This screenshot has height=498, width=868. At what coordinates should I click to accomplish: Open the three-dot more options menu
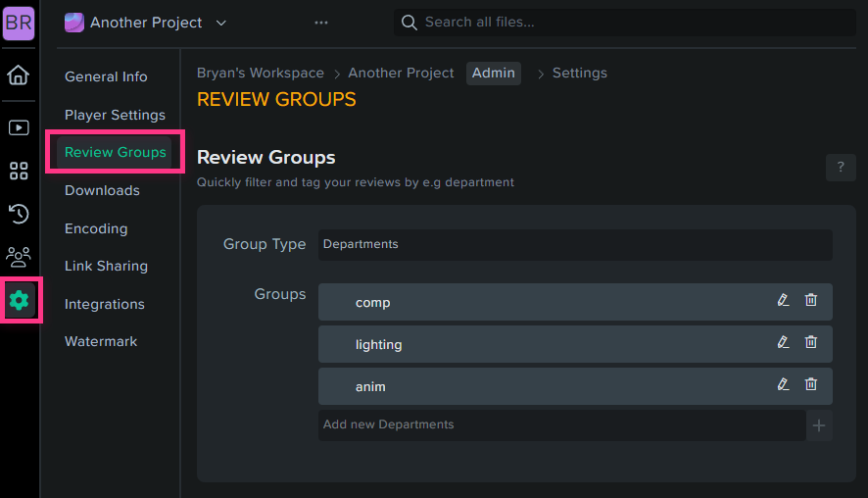pos(321,23)
